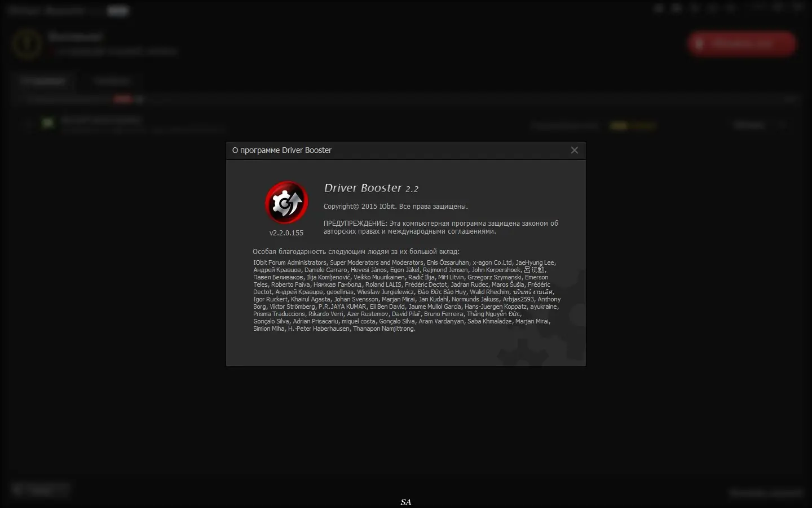This screenshot has width=812, height=508.
Task: Click the name Wiesław Jurgielewicz
Action: click(386, 292)
